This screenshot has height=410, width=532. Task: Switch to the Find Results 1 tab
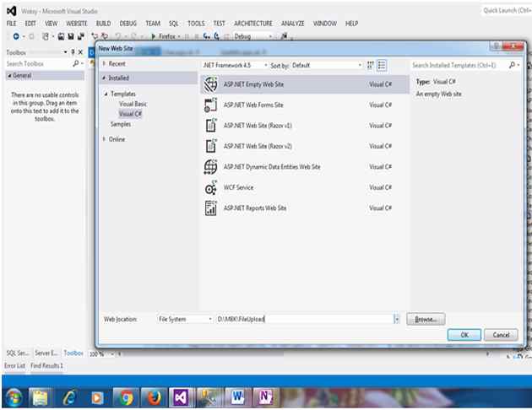[x=46, y=365]
